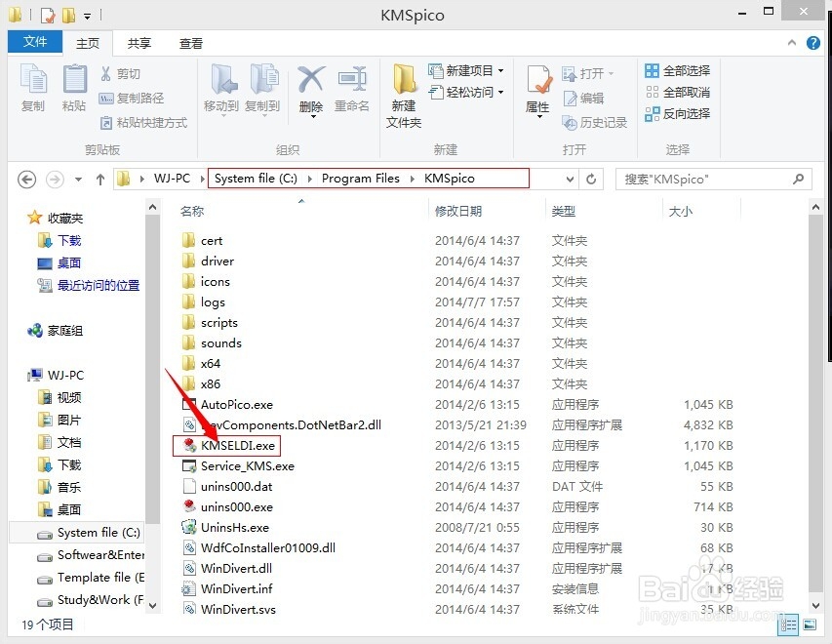Open the Help question mark icon
832x644 pixels.
812,43
